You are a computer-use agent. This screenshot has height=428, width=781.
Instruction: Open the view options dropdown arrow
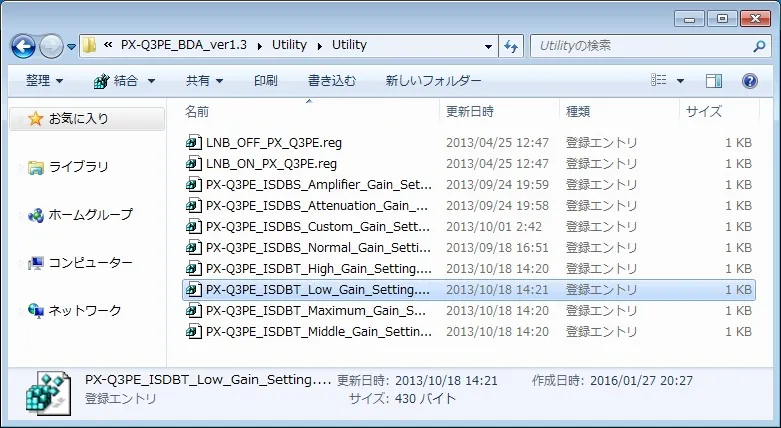(680, 81)
